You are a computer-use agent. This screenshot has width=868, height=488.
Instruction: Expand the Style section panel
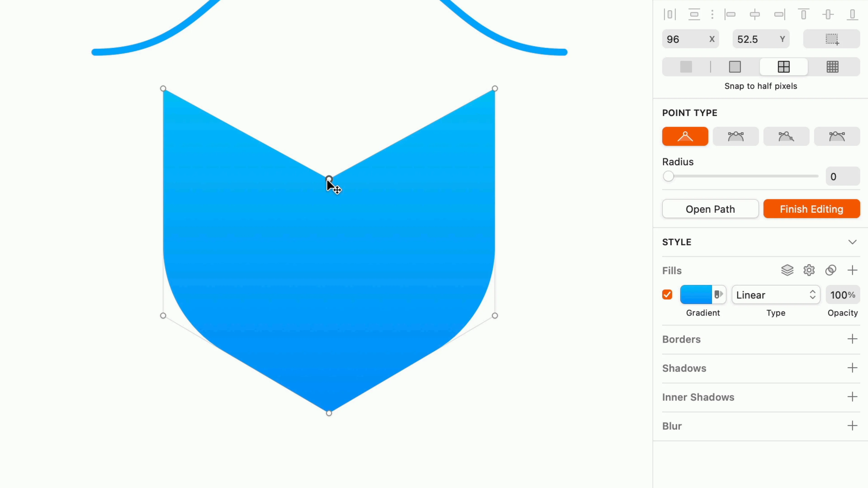[852, 242]
